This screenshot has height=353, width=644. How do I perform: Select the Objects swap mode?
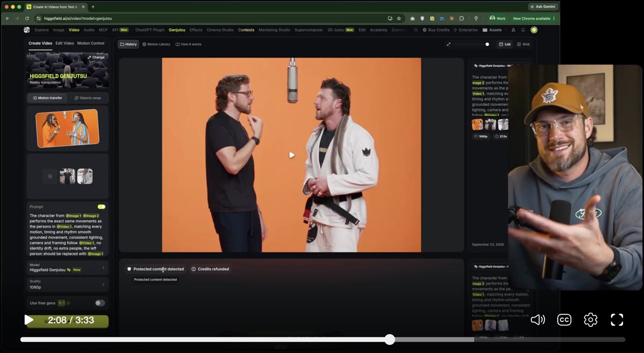88,98
